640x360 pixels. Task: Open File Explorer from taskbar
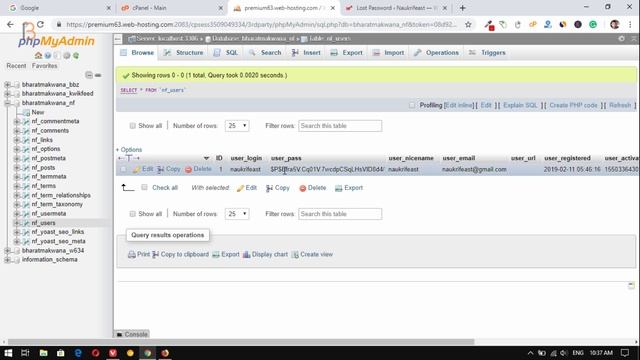43,353
